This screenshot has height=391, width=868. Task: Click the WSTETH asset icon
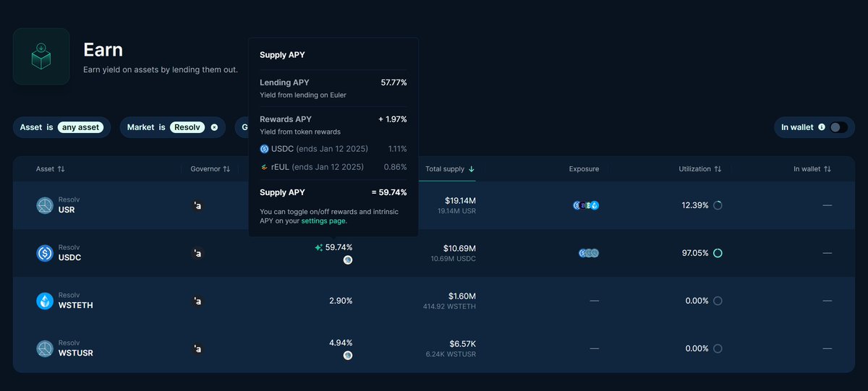pyautogui.click(x=45, y=301)
